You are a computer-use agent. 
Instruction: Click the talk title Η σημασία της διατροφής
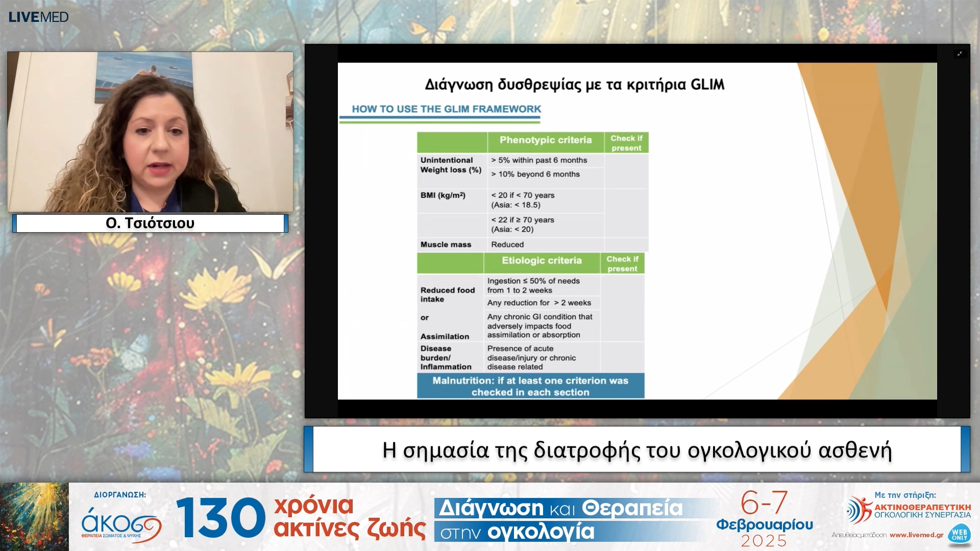pyautogui.click(x=637, y=450)
